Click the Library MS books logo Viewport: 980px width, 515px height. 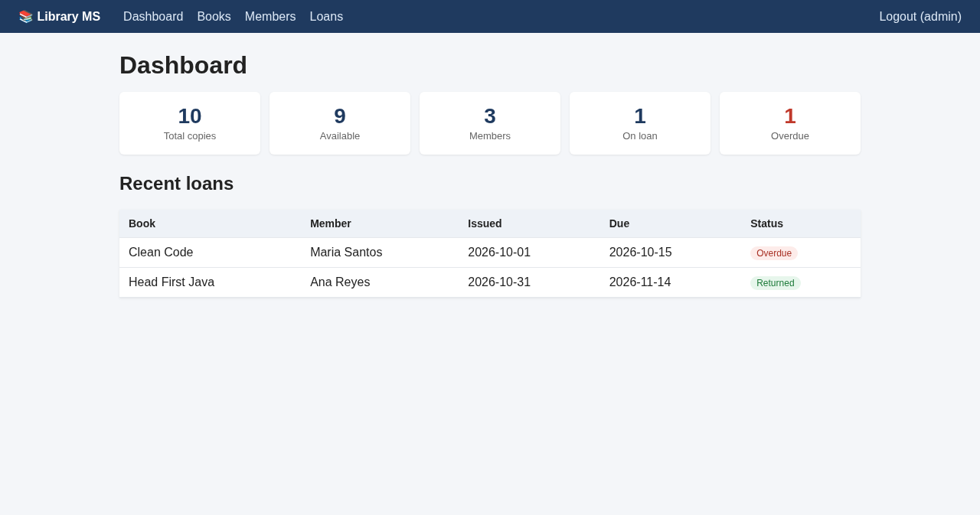60,17
